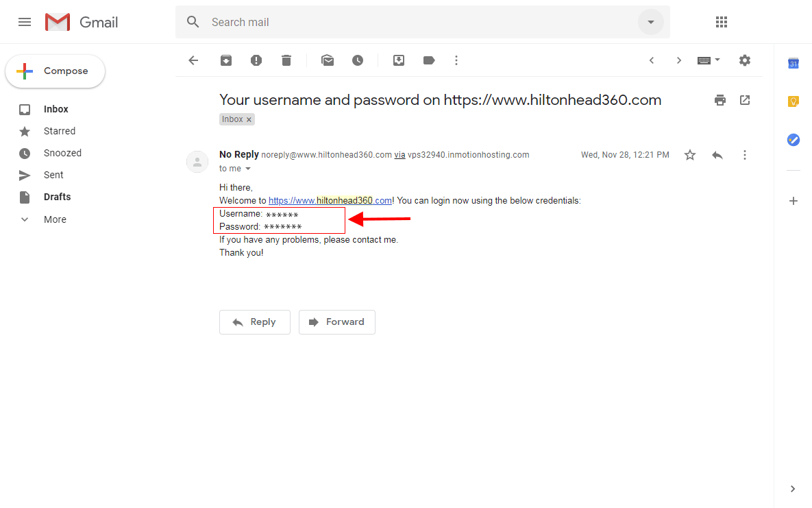Mark the email as unread
The height and width of the screenshot is (508, 812).
[328, 60]
